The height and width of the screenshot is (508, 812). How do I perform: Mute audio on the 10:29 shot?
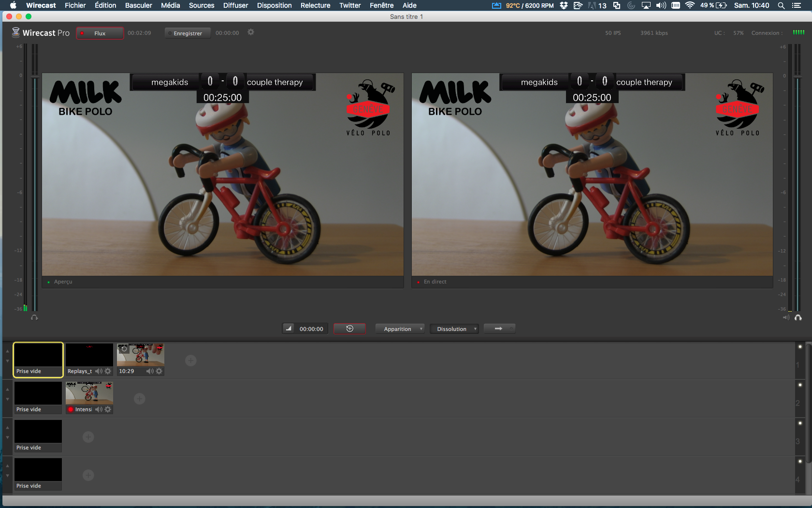[150, 371]
